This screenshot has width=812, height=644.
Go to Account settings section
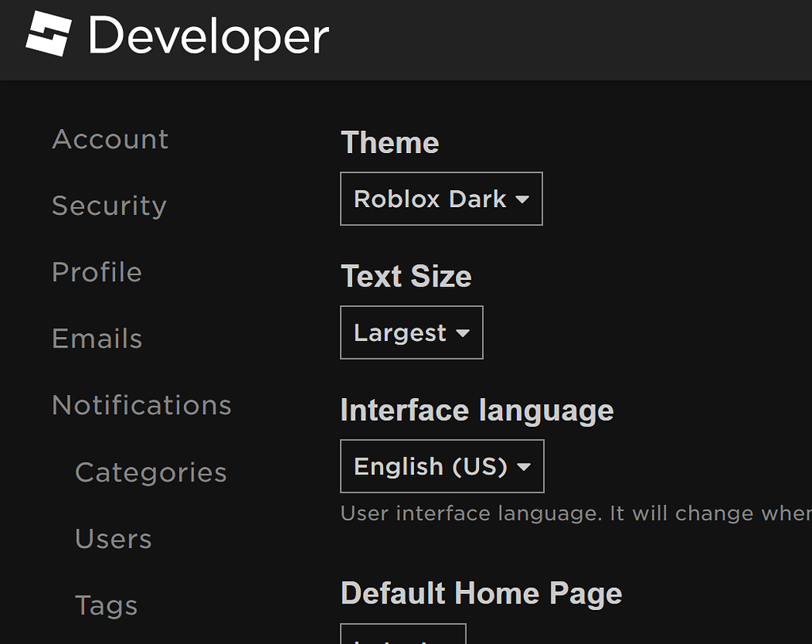point(110,140)
